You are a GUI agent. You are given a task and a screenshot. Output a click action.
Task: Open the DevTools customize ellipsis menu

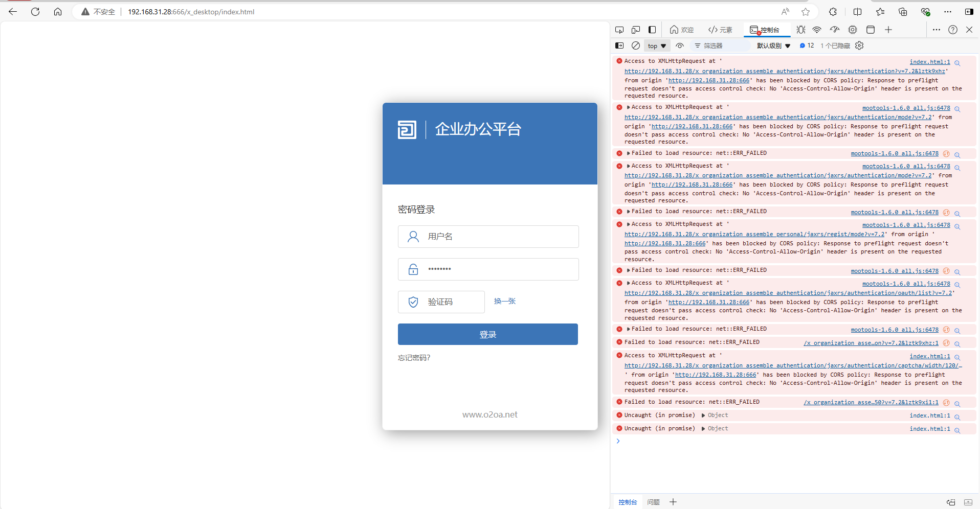pos(937,30)
